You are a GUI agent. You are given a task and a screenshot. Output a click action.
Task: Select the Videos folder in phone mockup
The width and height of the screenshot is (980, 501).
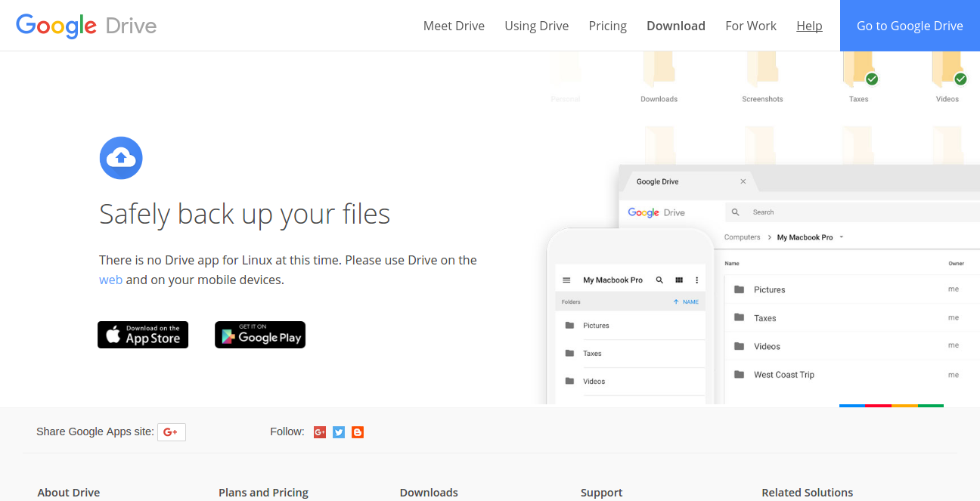(631, 382)
